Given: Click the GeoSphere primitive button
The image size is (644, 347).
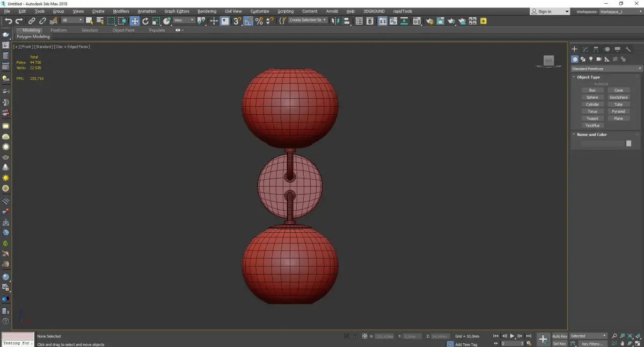Looking at the screenshot, I should [618, 98].
